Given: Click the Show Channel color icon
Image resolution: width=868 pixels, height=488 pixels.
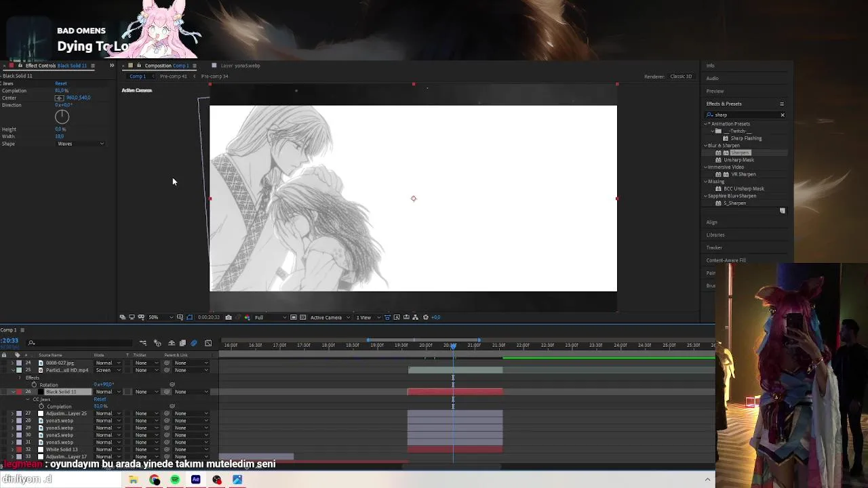Looking at the screenshot, I should point(247,317).
